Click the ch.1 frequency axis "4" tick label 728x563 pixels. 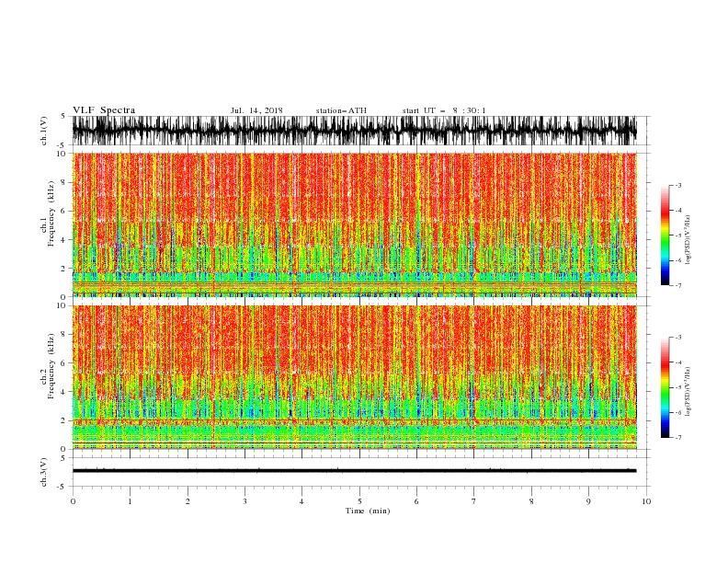64,240
